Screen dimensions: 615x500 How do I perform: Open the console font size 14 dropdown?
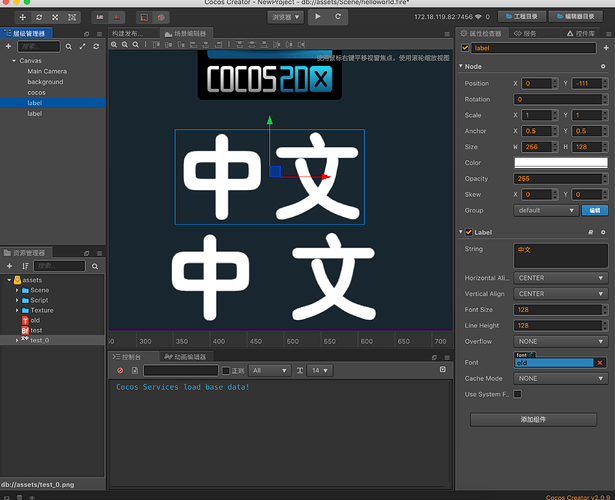click(x=320, y=371)
